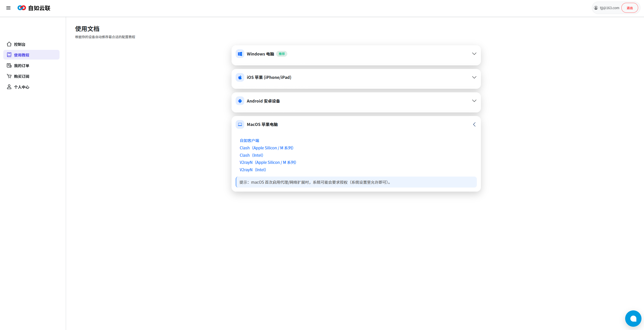
Task: Open Clash (Apple Silicon / M 系列) link
Action: point(266,148)
